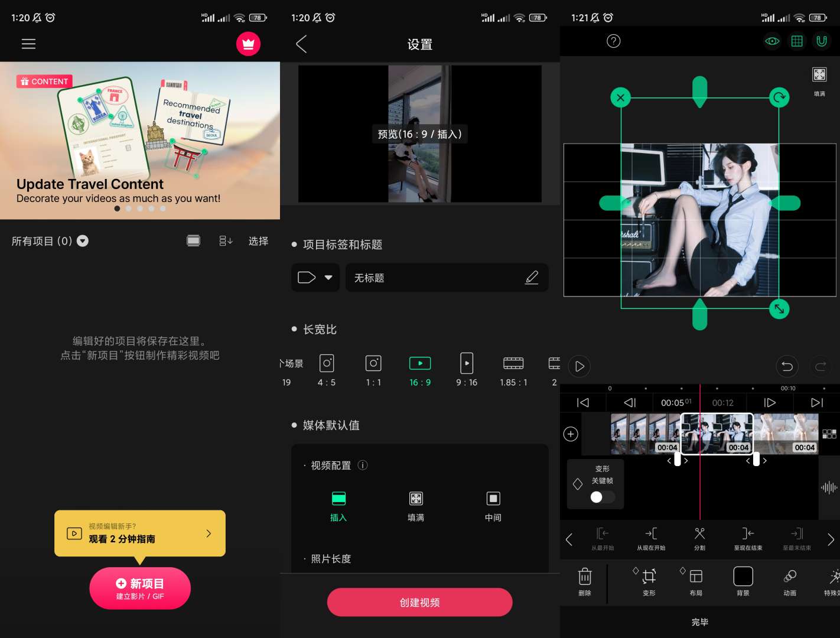Delete the clip with 删除 trash icon
This screenshot has height=638, width=840.
[x=585, y=582]
